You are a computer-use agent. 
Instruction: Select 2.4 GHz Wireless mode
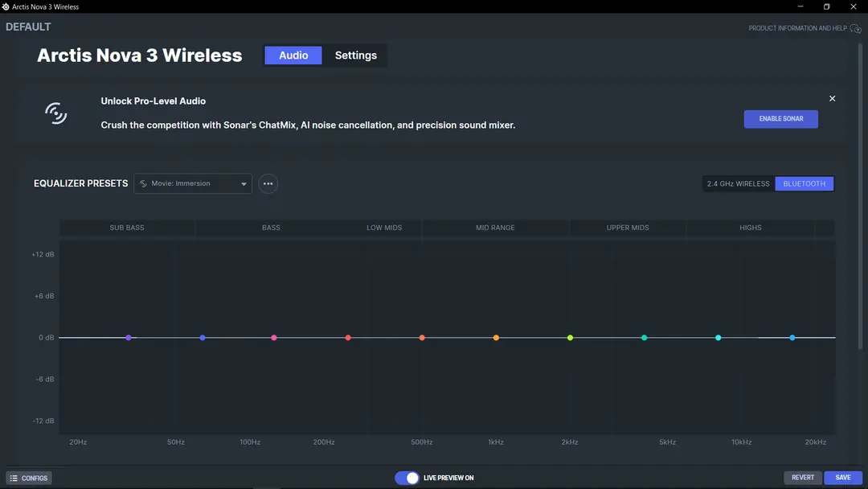point(738,183)
